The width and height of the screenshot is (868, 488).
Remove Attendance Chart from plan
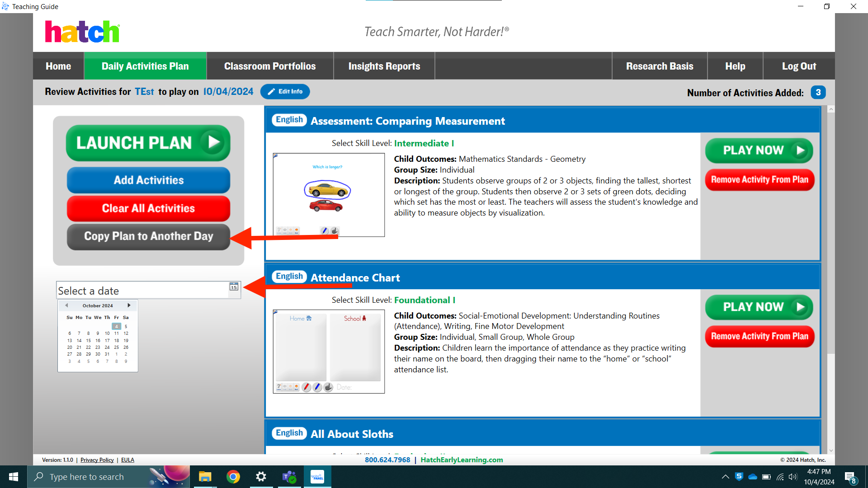[759, 337]
